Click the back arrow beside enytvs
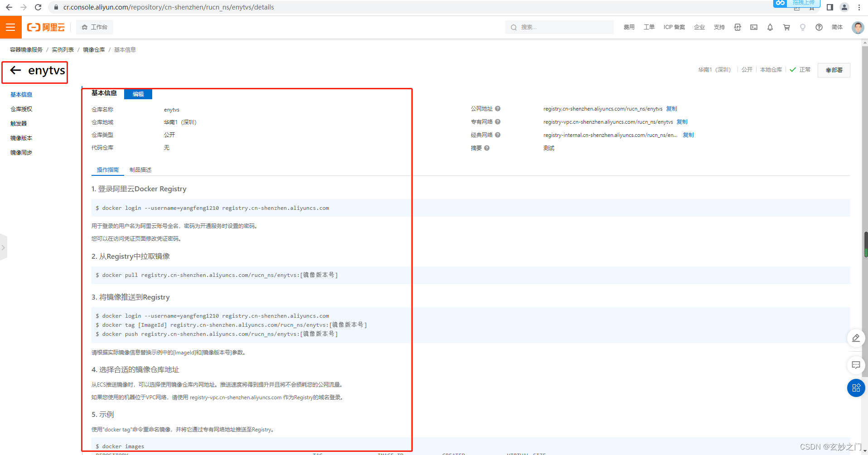Image resolution: width=868 pixels, height=455 pixels. [x=15, y=70]
